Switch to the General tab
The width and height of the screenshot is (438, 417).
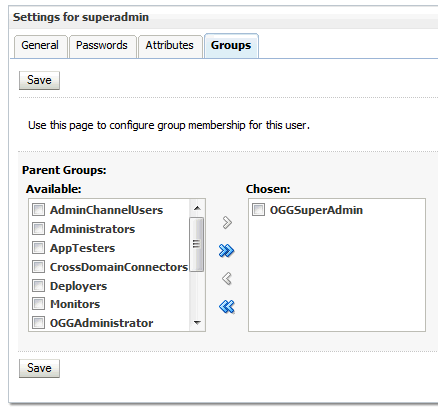coord(40,45)
